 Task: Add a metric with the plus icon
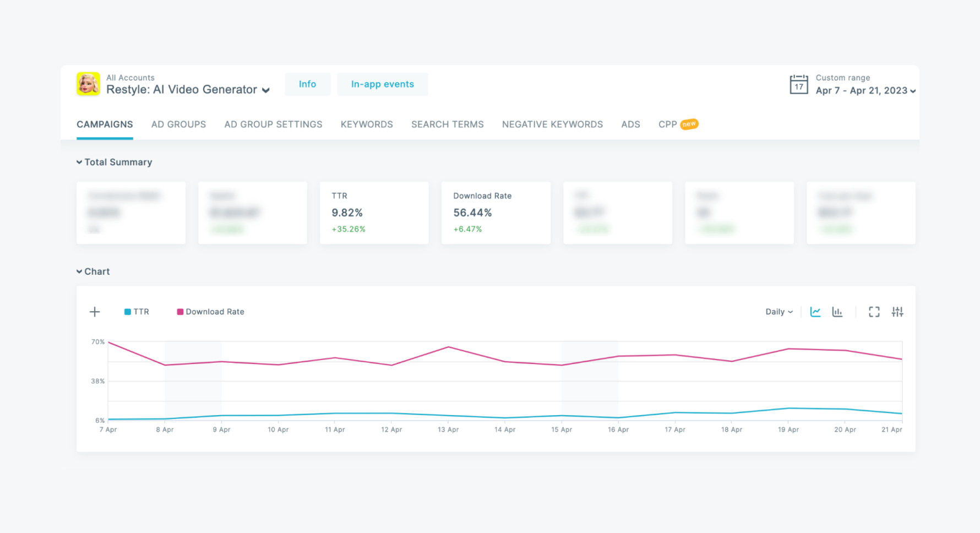[95, 312]
